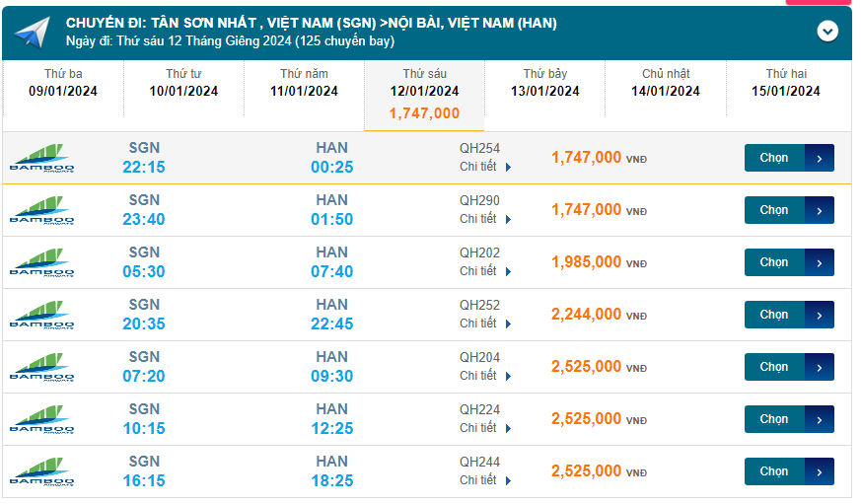Open the Thứ hai 15/01/2024 date tab

(x=786, y=83)
